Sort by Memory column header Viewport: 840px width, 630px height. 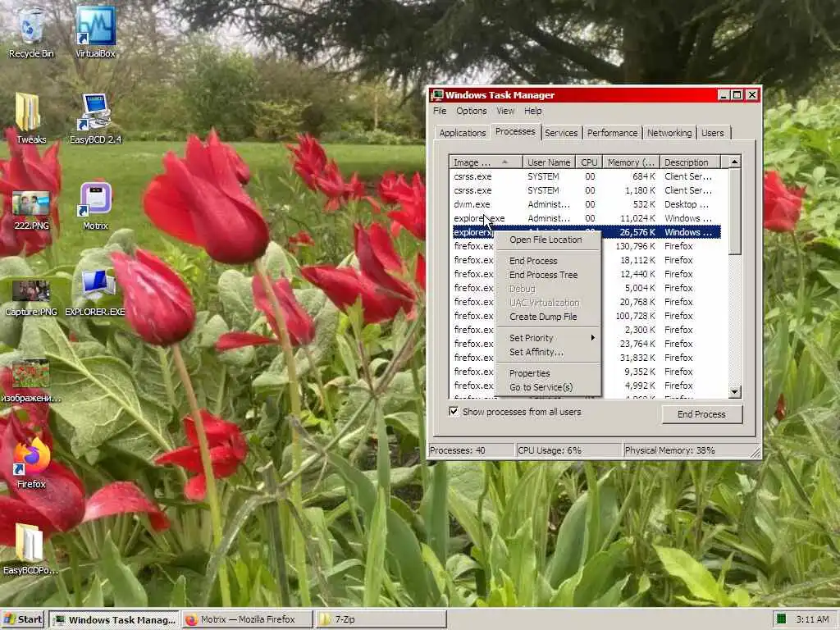point(631,162)
